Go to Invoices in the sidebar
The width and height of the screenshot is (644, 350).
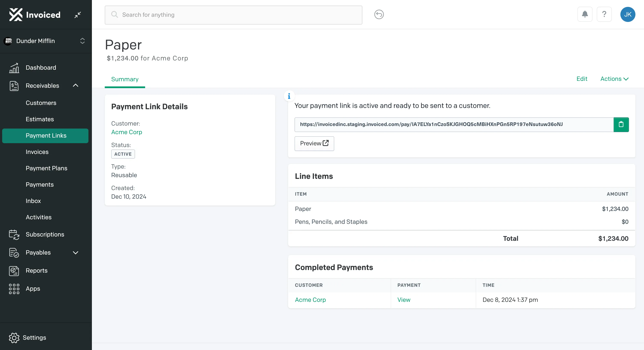[x=37, y=152]
